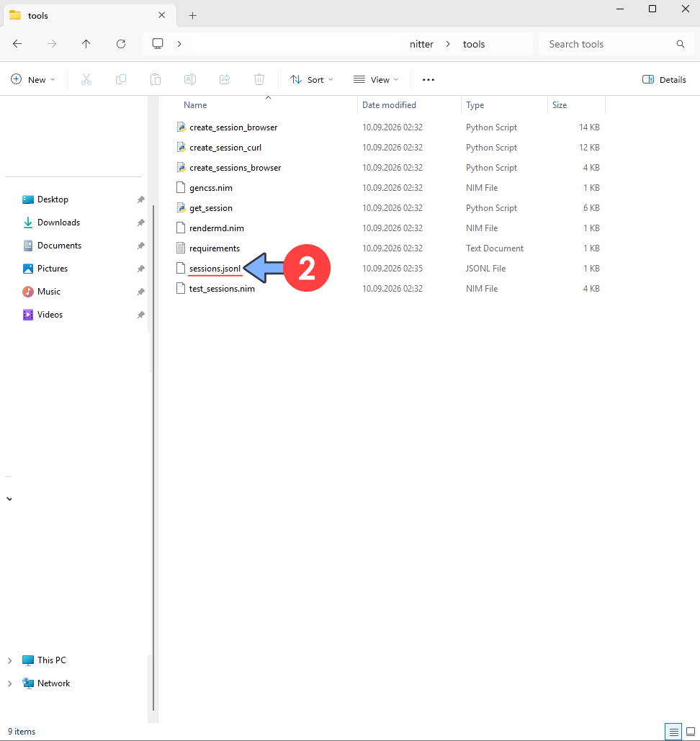This screenshot has height=741, width=700.
Task: Click the This PC monitor icon in address bar
Action: [158, 44]
